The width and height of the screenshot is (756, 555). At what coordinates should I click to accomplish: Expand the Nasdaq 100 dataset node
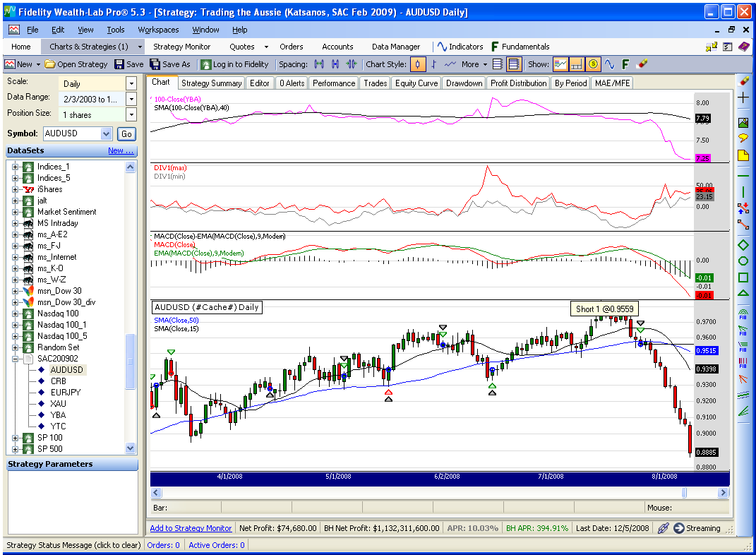tap(16, 314)
